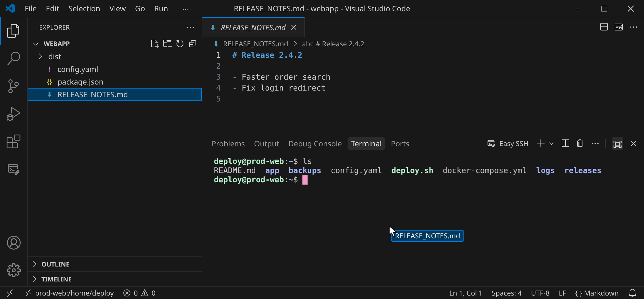The image size is (644, 299).
Task: Refresh the WEBAPP explorer
Action: pos(180,44)
